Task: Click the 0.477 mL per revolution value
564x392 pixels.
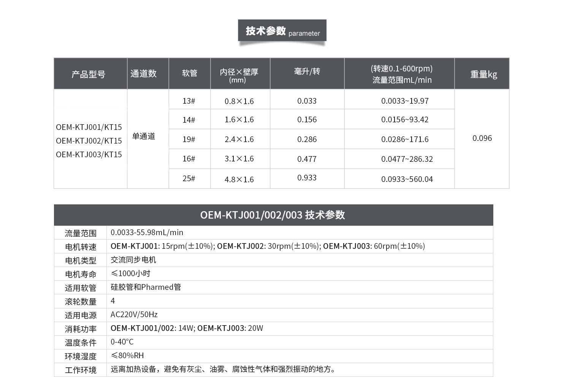Action: [x=307, y=159]
